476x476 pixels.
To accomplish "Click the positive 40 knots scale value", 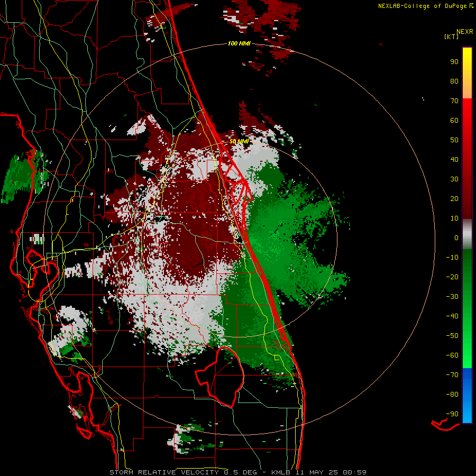I will 454,159.
